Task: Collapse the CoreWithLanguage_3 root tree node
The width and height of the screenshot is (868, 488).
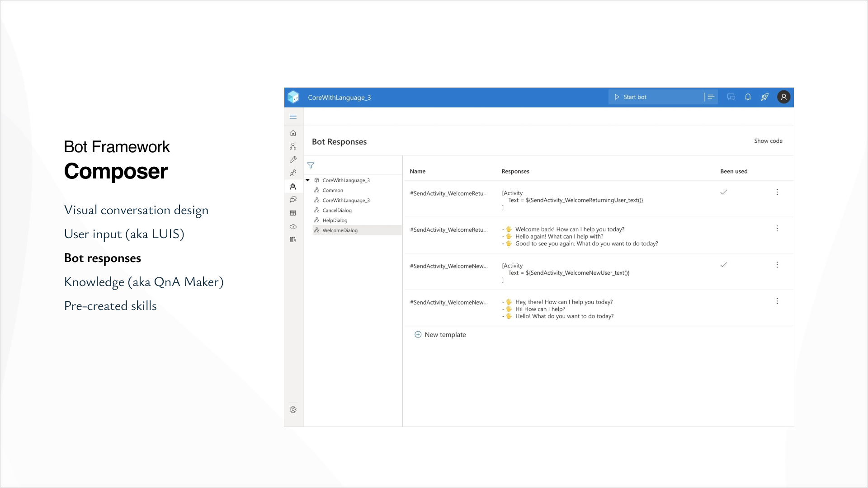Action: pyautogui.click(x=308, y=180)
